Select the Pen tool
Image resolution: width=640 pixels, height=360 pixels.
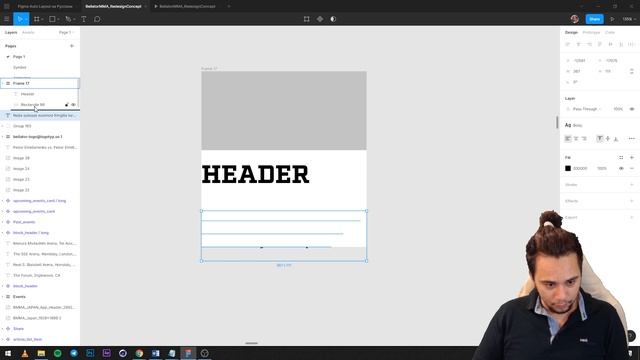tap(68, 19)
